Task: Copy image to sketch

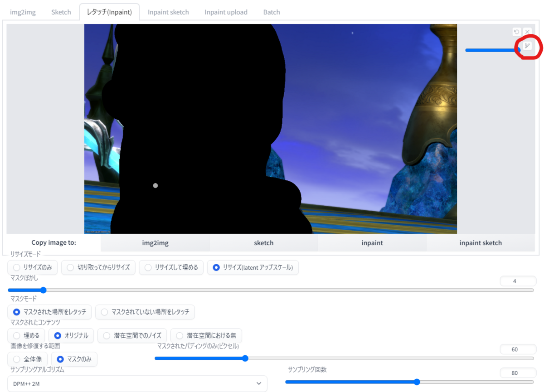Action: (264, 243)
